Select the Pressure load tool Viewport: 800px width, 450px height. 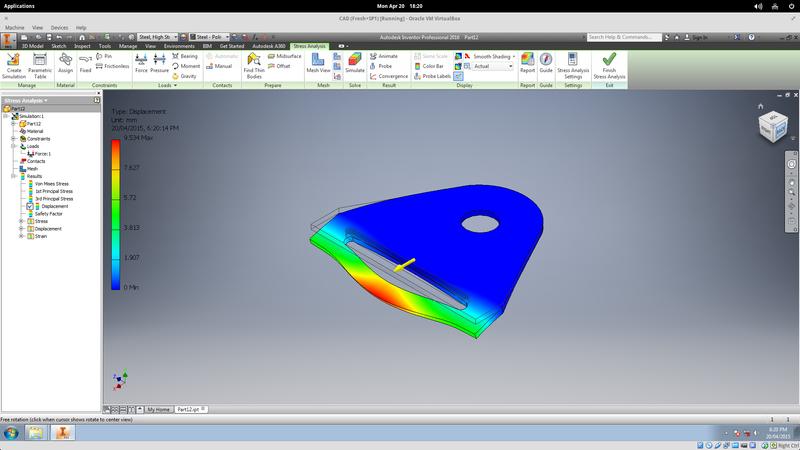coord(160,63)
